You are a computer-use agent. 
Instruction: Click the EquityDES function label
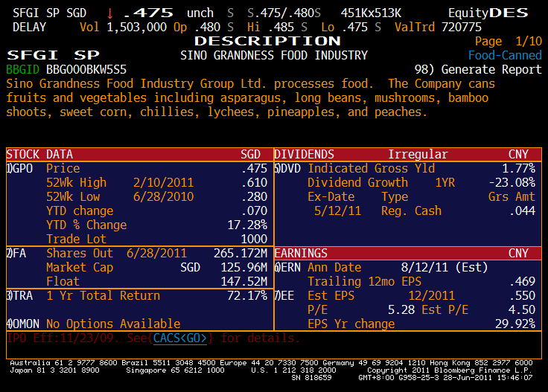pyautogui.click(x=488, y=13)
